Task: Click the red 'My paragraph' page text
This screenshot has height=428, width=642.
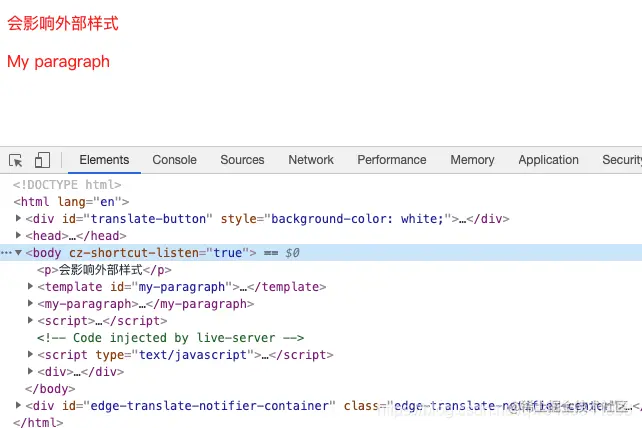Action: (59, 62)
